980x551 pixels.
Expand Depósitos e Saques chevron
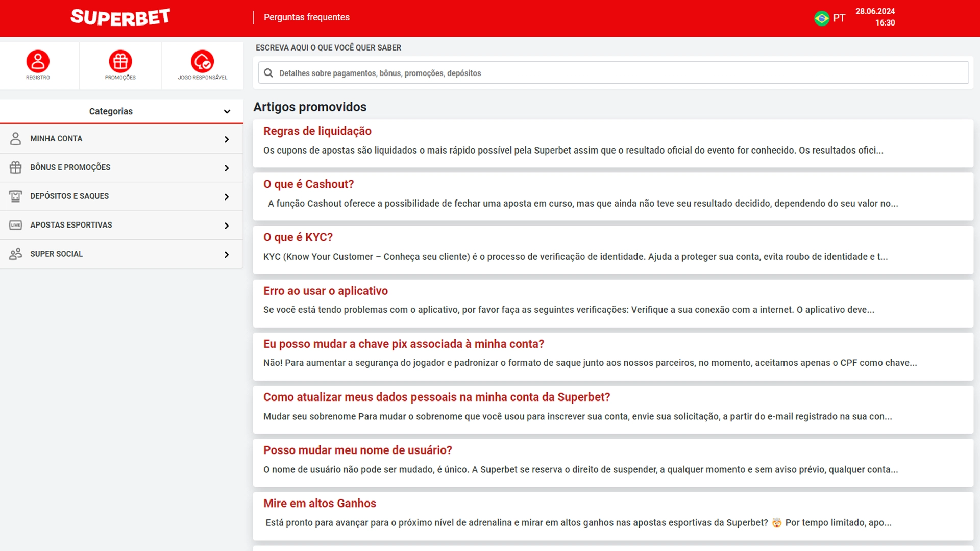(x=227, y=197)
